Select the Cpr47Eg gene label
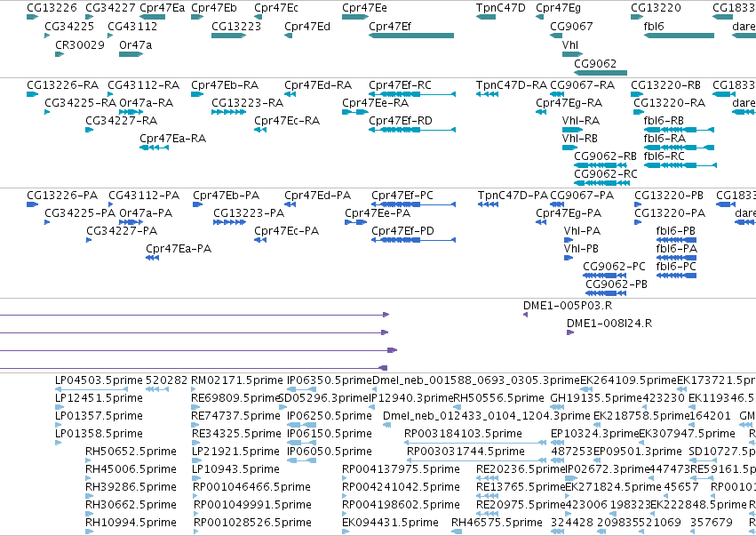Screen dimensions: 756x536 pyautogui.click(x=558, y=8)
